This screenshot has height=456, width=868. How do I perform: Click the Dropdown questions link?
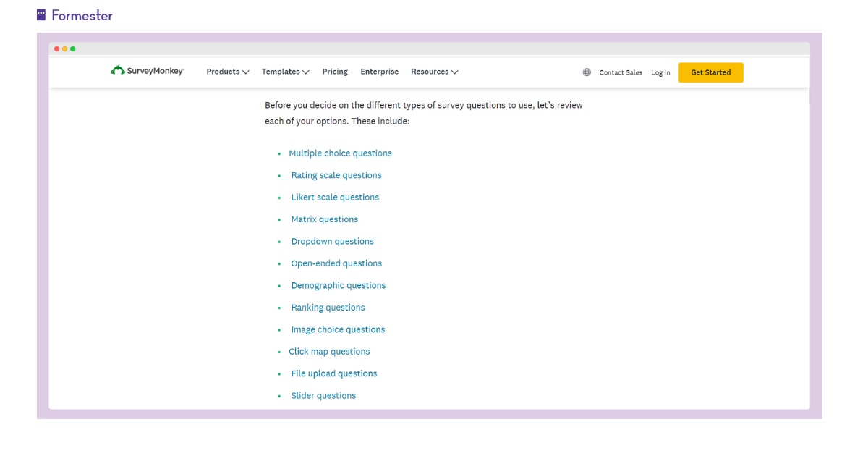[332, 241]
